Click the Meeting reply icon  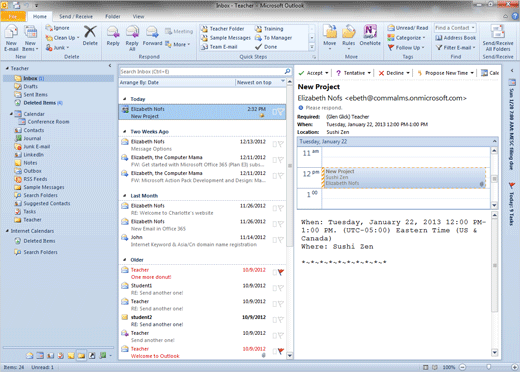pos(168,31)
